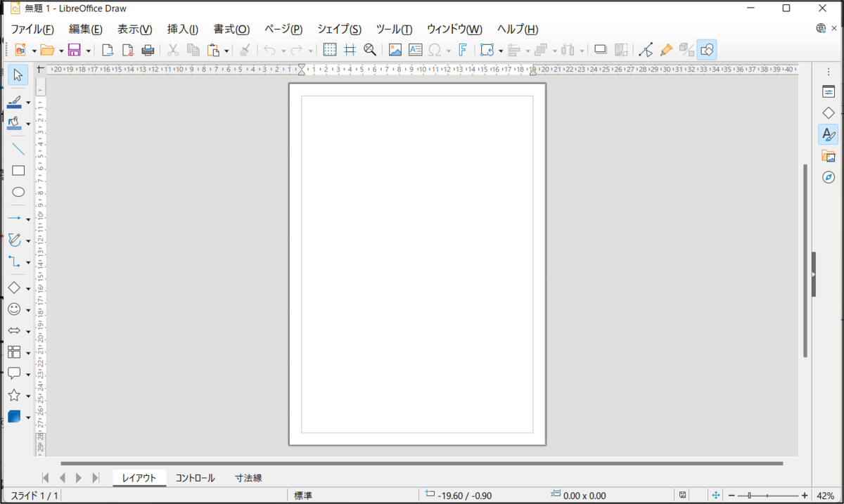The width and height of the screenshot is (844, 504).
Task: Select the Stars and Banners tool
Action: point(14,395)
